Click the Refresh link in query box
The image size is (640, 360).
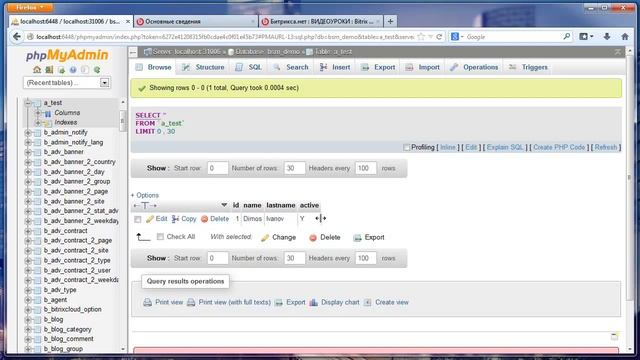606,147
